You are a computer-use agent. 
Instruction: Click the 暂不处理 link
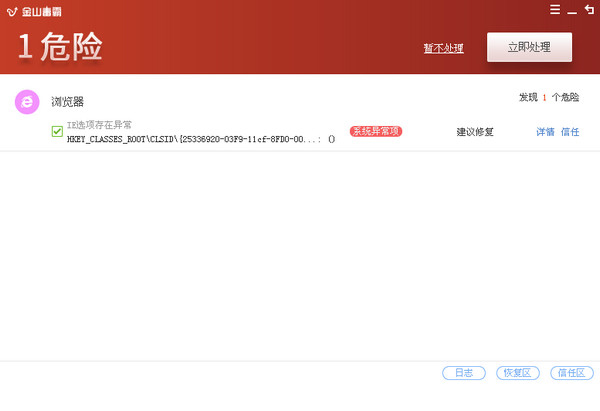tap(443, 48)
